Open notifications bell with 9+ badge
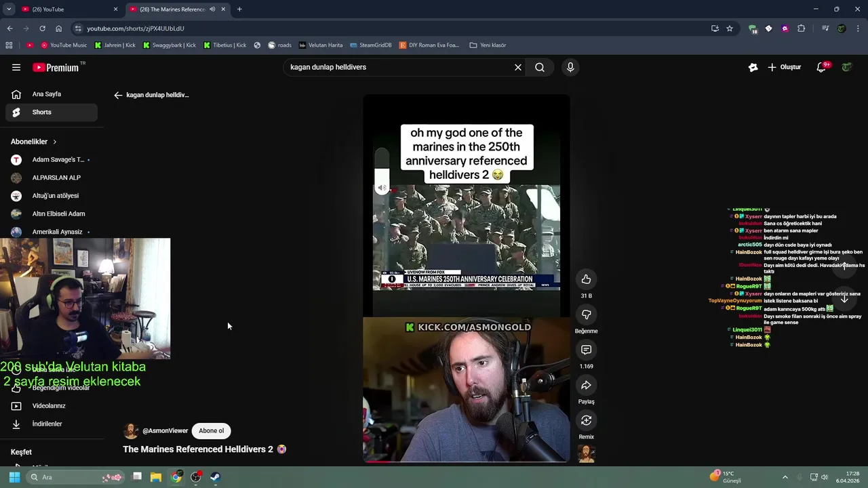 (x=822, y=67)
